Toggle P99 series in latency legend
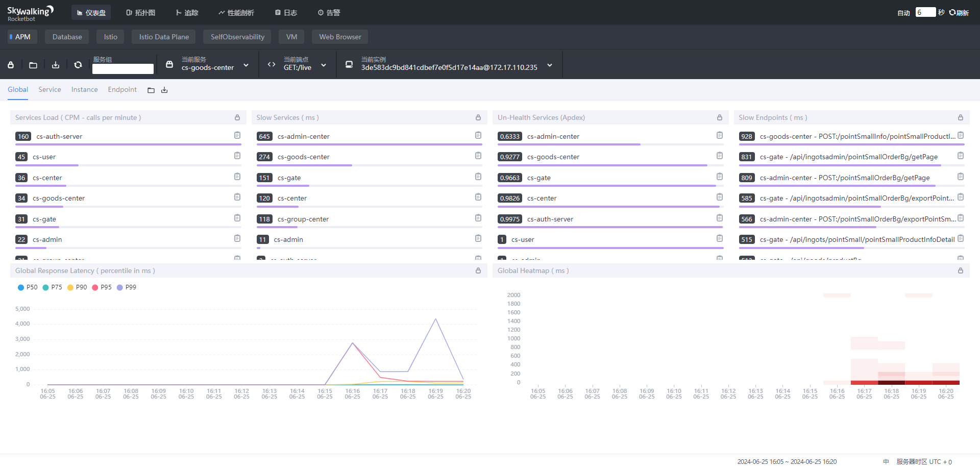The height and width of the screenshot is (469, 980). (x=127, y=287)
